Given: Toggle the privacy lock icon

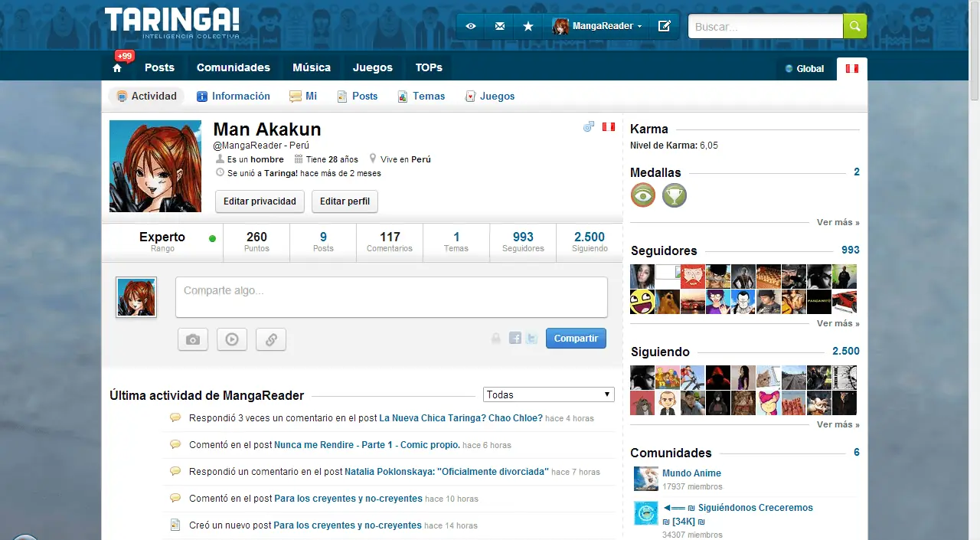Looking at the screenshot, I should [496, 338].
